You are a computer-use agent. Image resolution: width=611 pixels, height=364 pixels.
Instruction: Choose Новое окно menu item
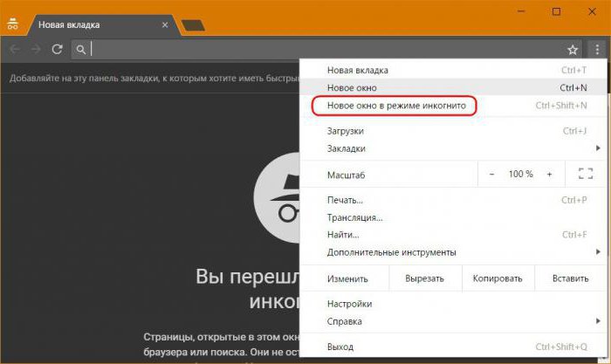[453, 87]
